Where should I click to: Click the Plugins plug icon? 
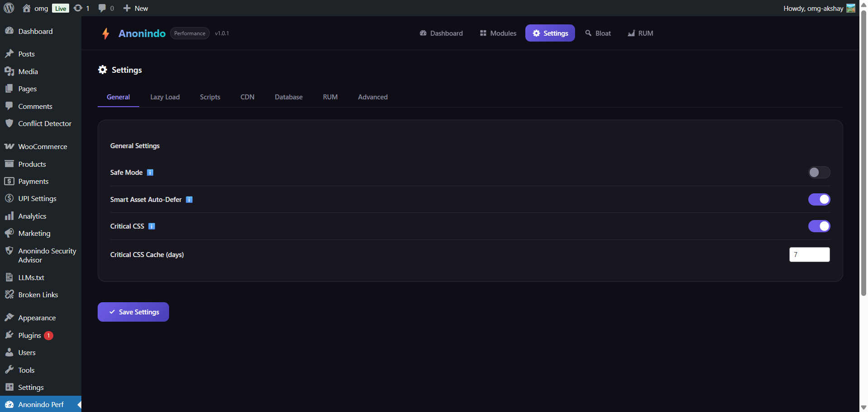pyautogui.click(x=9, y=335)
